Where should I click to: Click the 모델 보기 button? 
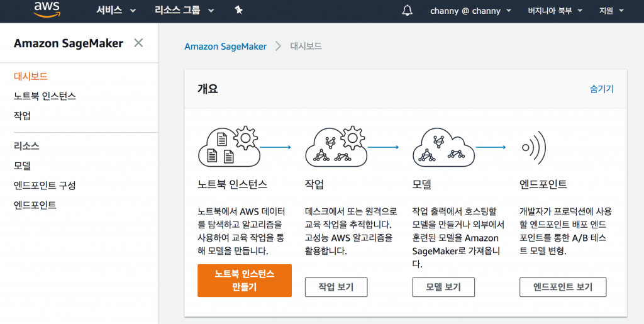pyautogui.click(x=443, y=287)
